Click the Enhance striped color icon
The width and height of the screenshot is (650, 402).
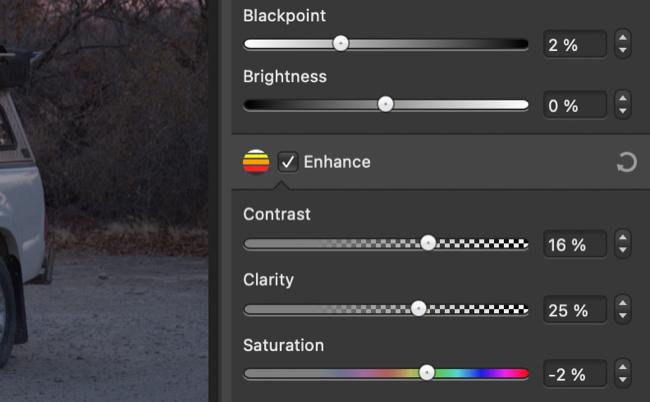[x=257, y=161]
